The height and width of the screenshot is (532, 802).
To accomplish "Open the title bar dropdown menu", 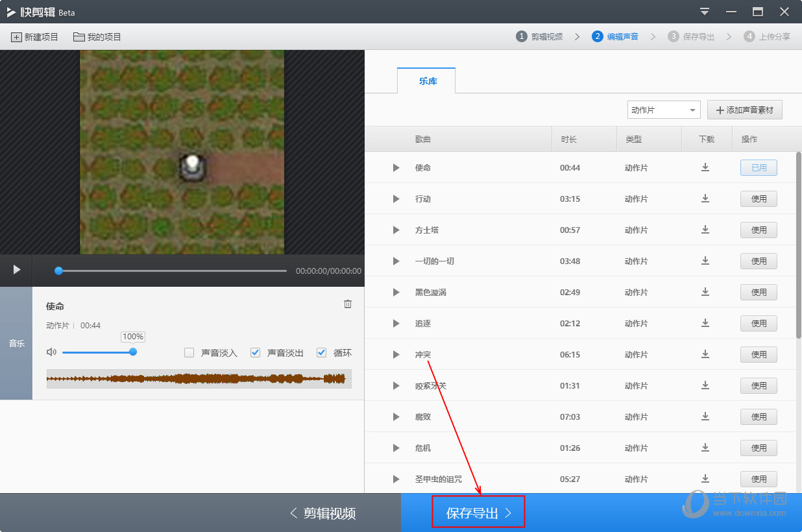I will (x=705, y=12).
